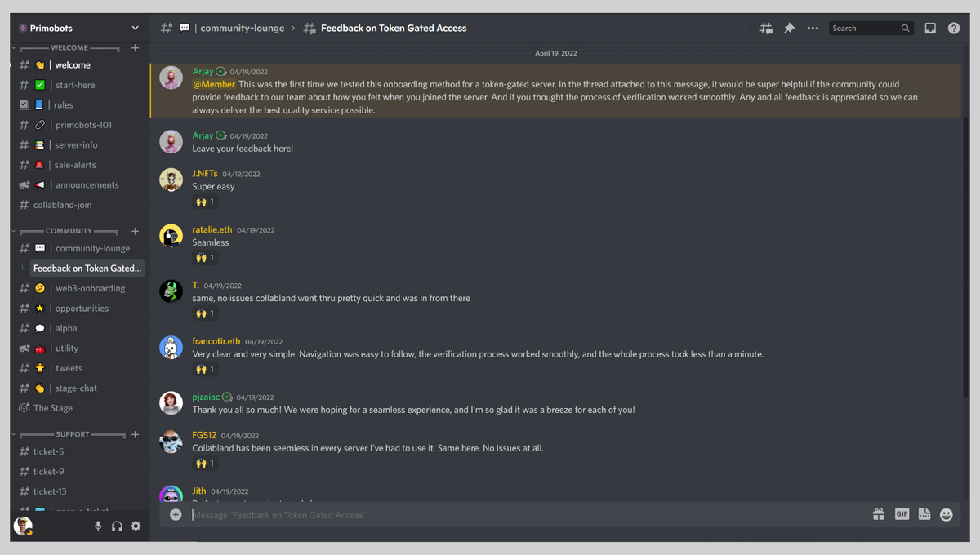Click the help question mark icon
Screen dimensions: 980x555
953,29
